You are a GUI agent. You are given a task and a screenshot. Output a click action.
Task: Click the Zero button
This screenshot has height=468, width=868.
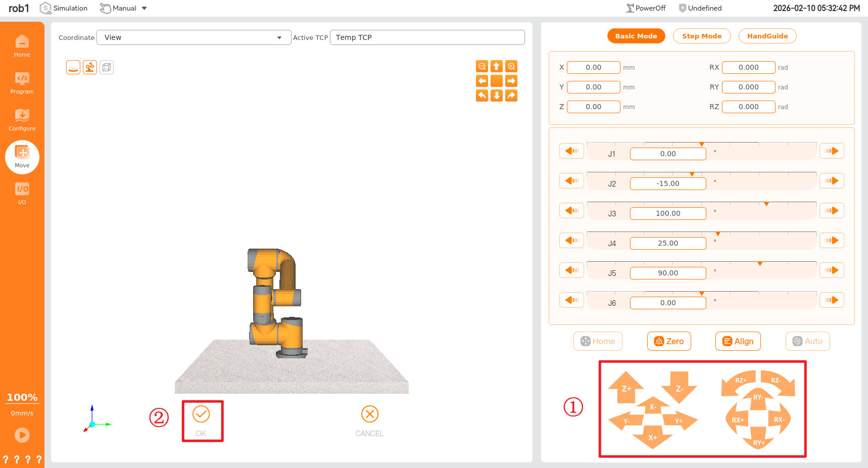coord(668,341)
